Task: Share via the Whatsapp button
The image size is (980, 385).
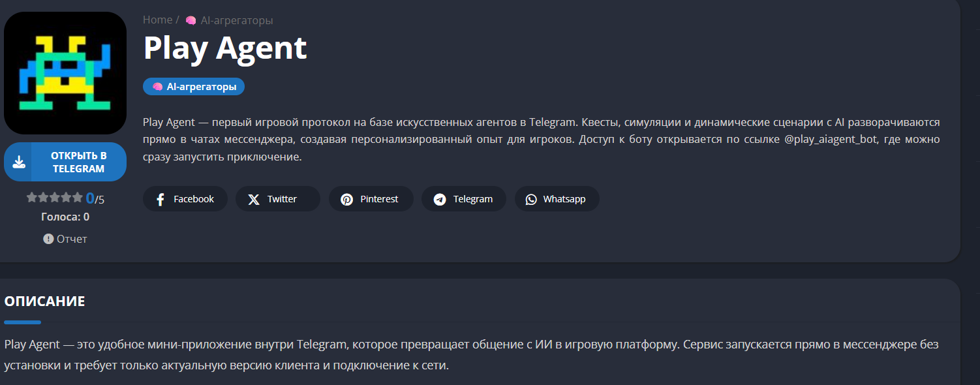Action: (557, 199)
